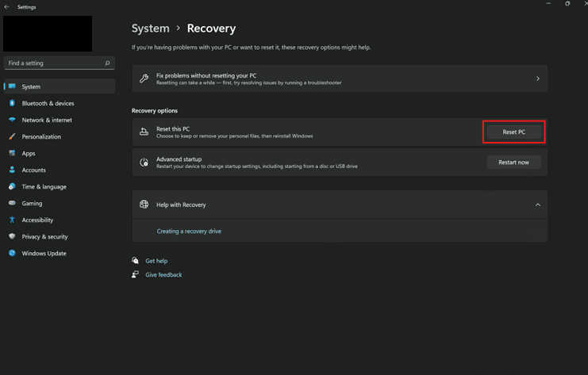Open the Give feedback link
This screenshot has height=375, width=588.
pyautogui.click(x=163, y=274)
